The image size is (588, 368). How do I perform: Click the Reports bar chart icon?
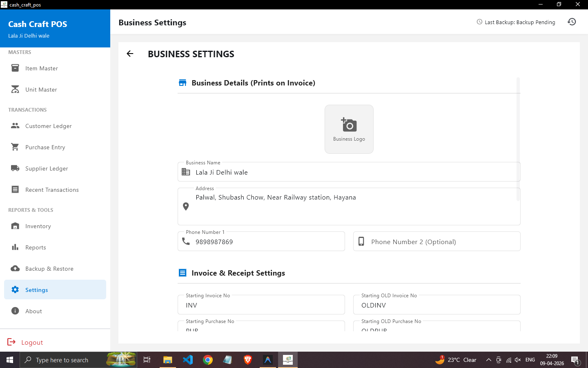click(15, 247)
